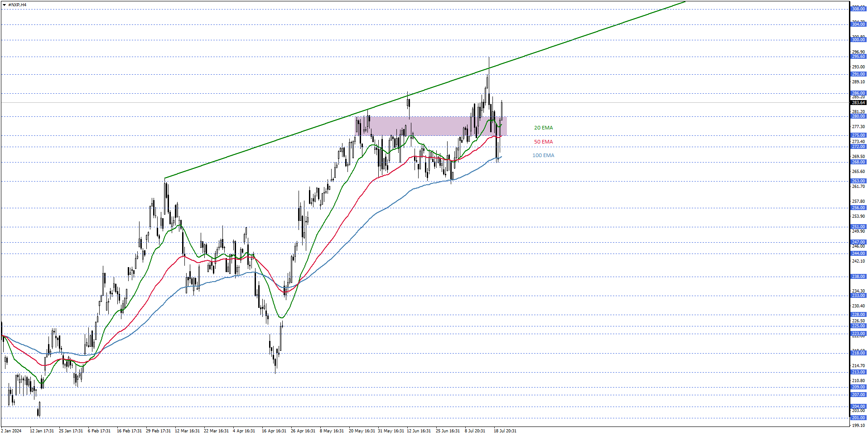Click the 300.00 level price tag
This screenshot has width=868, height=436.
858,40
